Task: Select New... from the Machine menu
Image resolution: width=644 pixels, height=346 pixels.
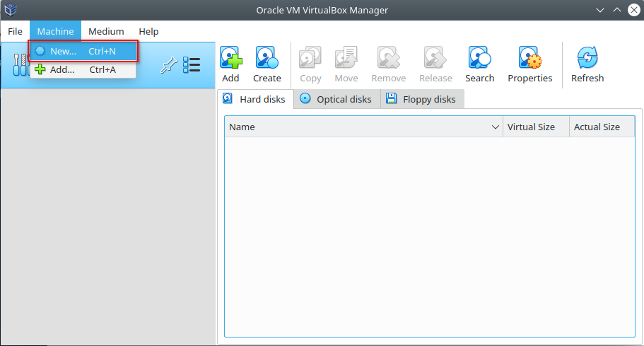Action: point(83,52)
